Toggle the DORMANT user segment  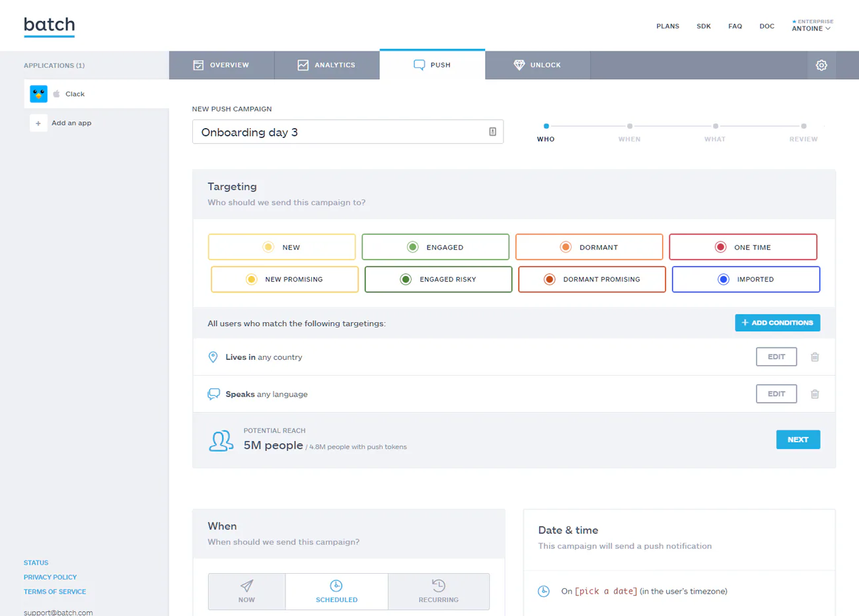pyautogui.click(x=589, y=247)
